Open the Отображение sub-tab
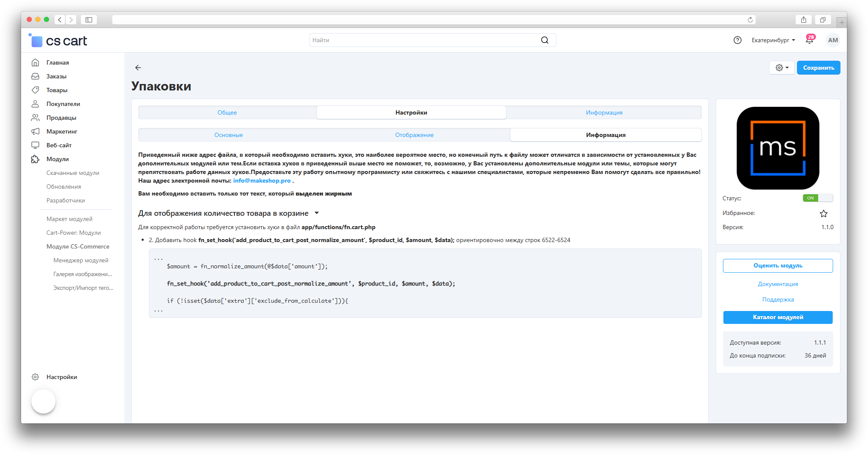This screenshot has width=868, height=454. (x=414, y=135)
